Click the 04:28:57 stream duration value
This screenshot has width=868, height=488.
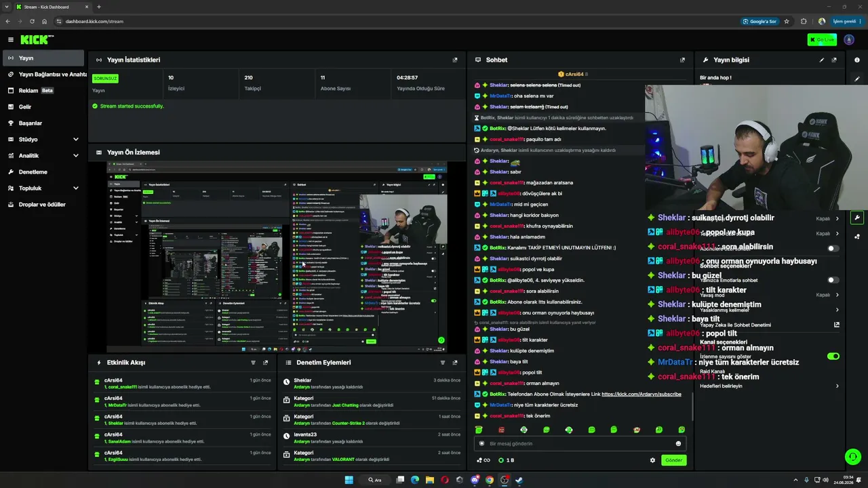(407, 78)
